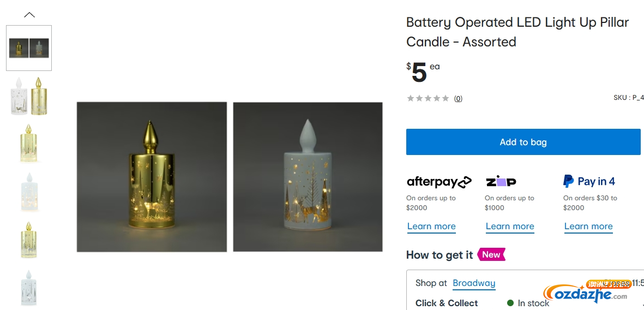
Task: Change store via the Broadway link
Action: (474, 283)
